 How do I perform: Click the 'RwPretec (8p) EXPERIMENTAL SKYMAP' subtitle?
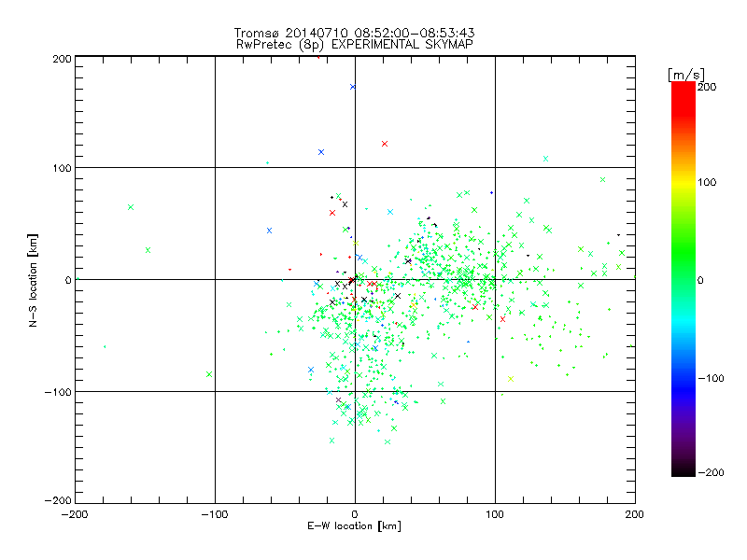pyautogui.click(x=355, y=45)
